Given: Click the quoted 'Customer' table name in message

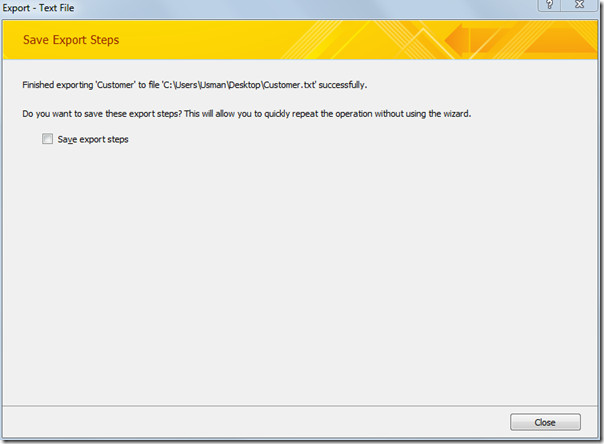Looking at the screenshot, I should (116, 85).
